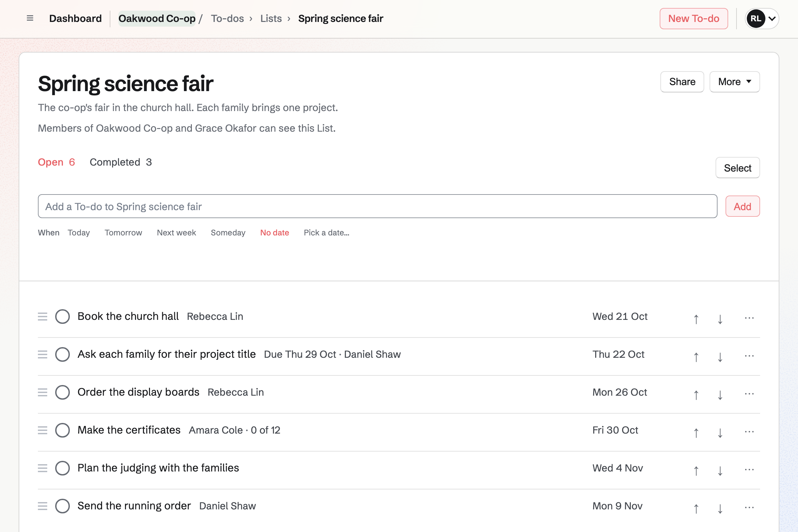Mark 'Book the church hall' as complete
The width and height of the screenshot is (798, 532).
pyautogui.click(x=63, y=317)
